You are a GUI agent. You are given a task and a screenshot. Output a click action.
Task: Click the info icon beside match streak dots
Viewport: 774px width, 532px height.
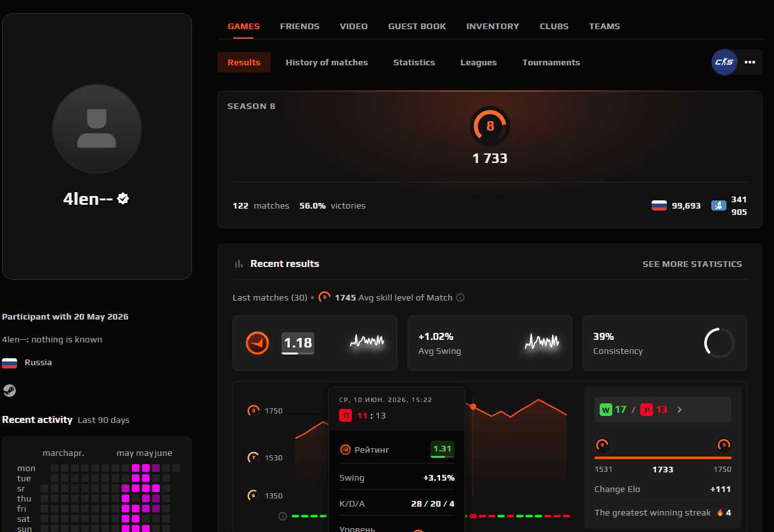[x=283, y=516]
